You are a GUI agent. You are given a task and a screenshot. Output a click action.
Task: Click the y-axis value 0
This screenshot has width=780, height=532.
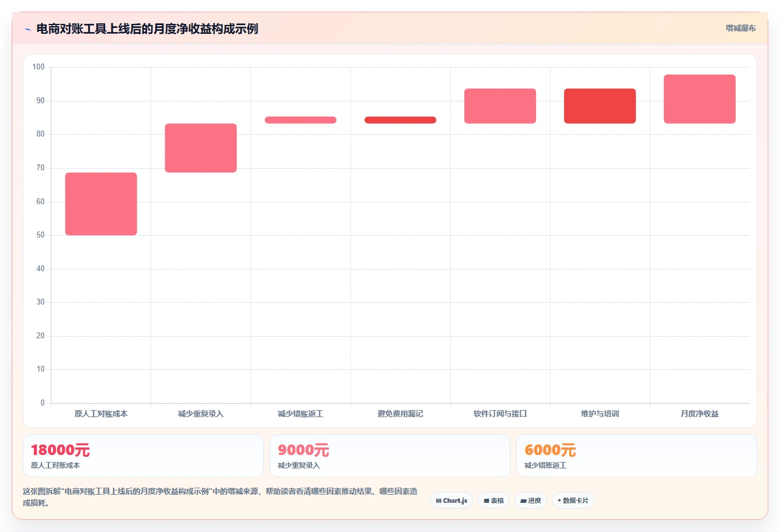[x=43, y=403]
